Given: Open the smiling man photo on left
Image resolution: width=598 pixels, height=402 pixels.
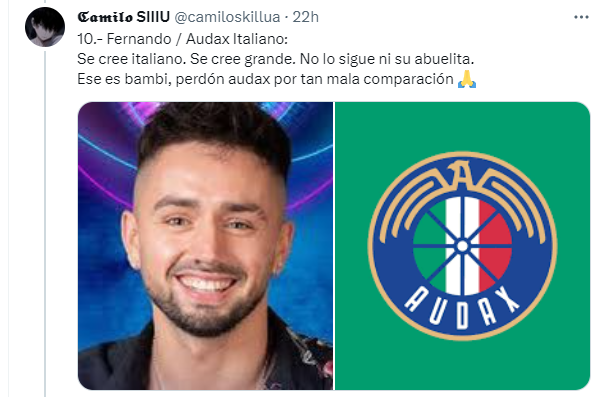Looking at the screenshot, I should [x=206, y=246].
